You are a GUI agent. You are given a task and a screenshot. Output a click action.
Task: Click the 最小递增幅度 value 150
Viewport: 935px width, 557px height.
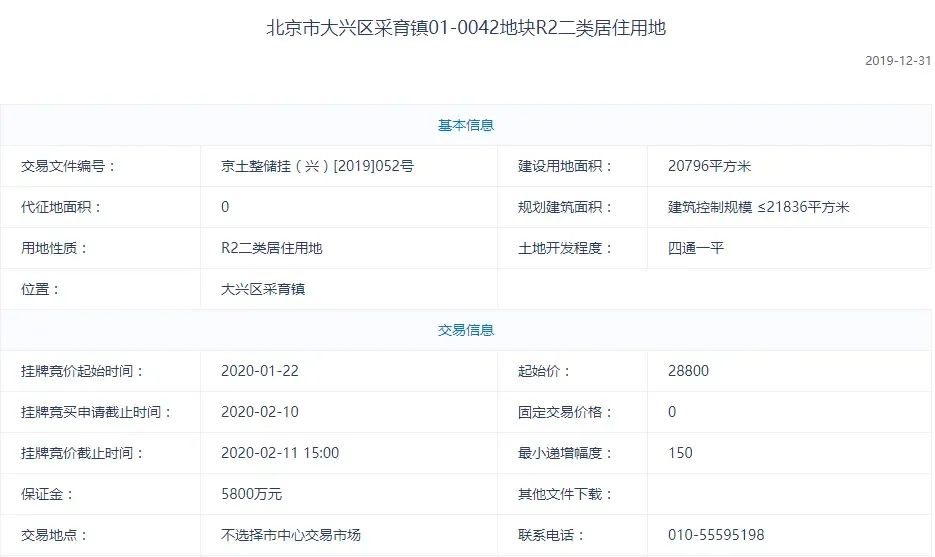coord(680,453)
